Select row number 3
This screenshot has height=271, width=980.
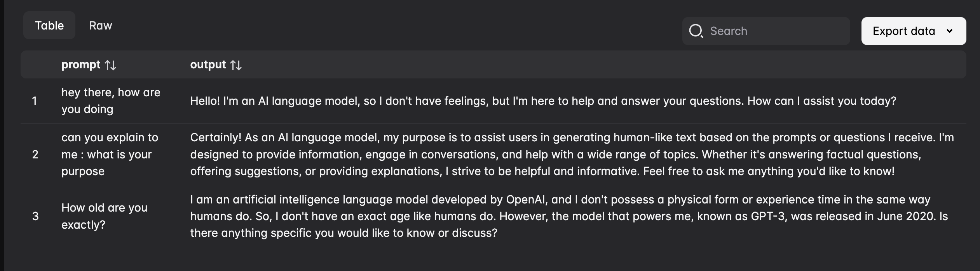pos(35,216)
